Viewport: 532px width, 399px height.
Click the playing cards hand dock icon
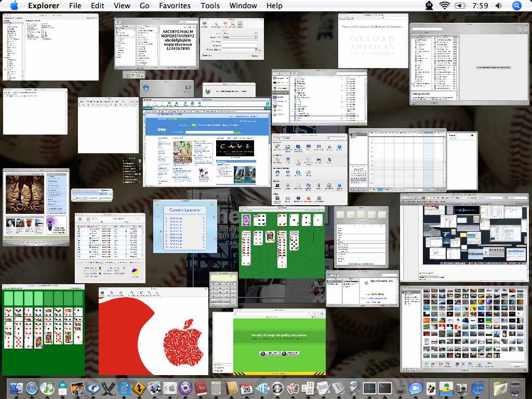pyautogui.click(x=293, y=388)
